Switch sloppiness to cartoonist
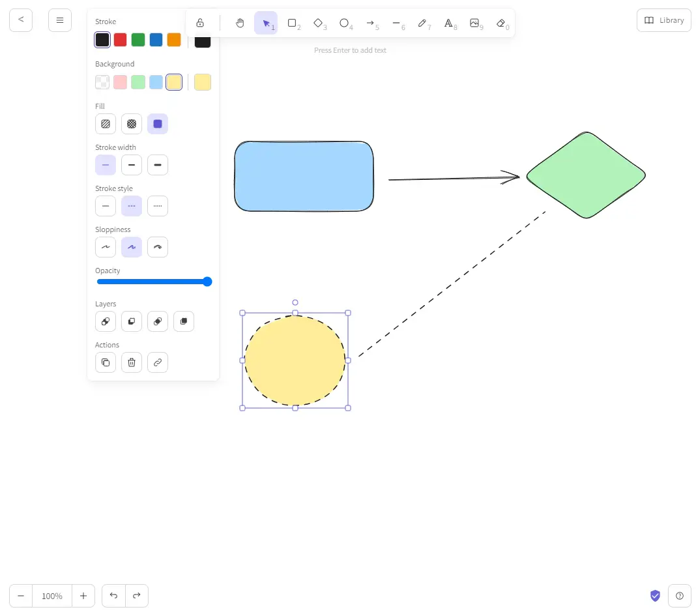The image size is (696, 616). pyautogui.click(x=158, y=247)
